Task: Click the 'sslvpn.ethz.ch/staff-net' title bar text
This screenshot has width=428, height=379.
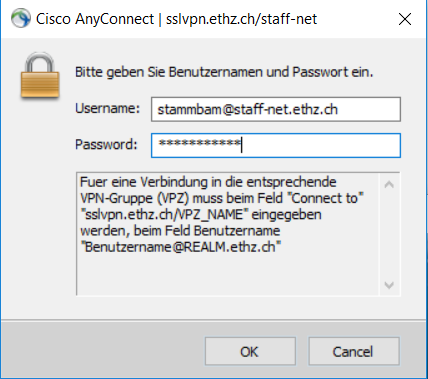Action: 241,19
